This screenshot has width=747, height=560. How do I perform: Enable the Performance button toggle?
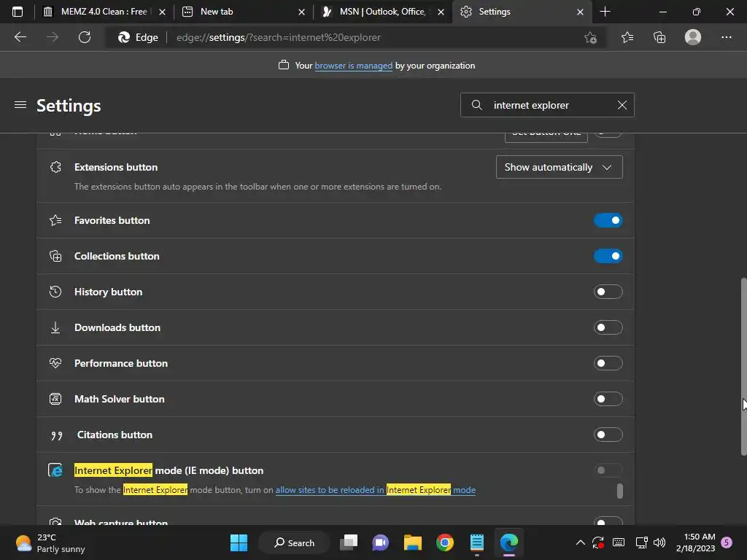(608, 363)
